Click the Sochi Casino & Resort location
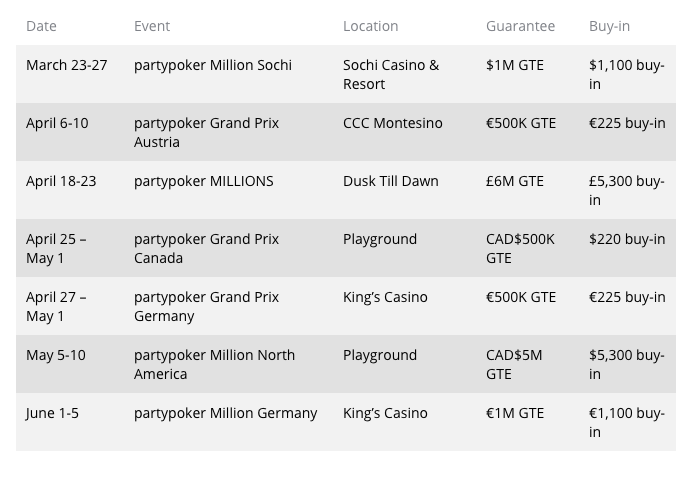 391,74
